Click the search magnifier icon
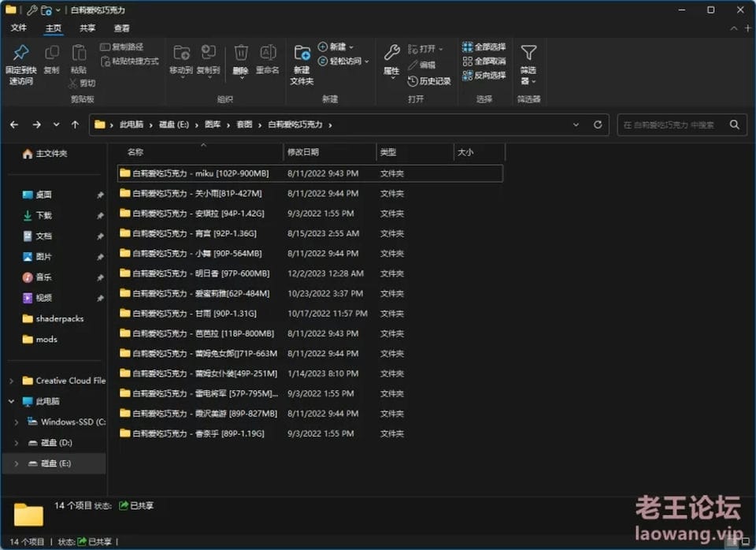This screenshot has height=550, width=756. 734,125
